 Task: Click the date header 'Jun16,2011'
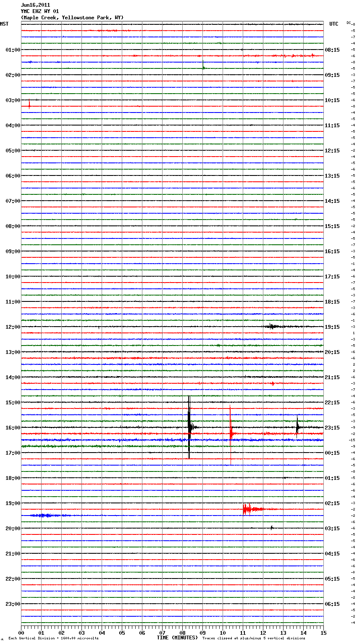click(x=35, y=5)
